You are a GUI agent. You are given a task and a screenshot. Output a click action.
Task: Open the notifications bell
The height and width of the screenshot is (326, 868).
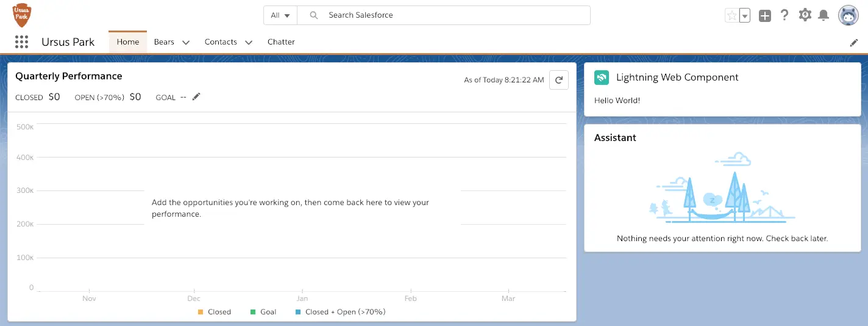coord(824,15)
